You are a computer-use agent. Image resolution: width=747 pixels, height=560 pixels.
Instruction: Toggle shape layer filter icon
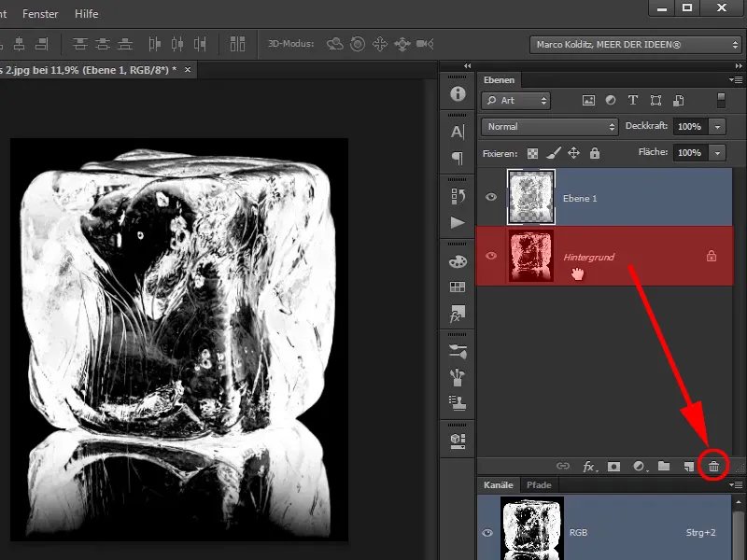pos(655,100)
